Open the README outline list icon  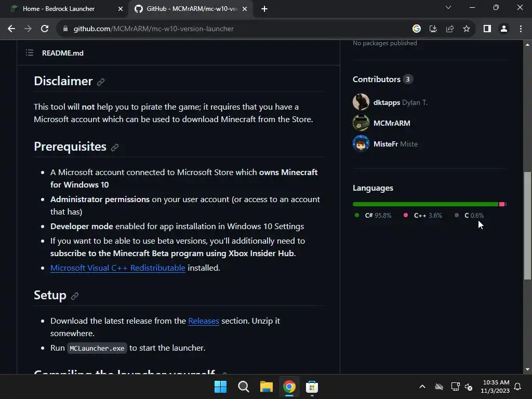pyautogui.click(x=30, y=52)
